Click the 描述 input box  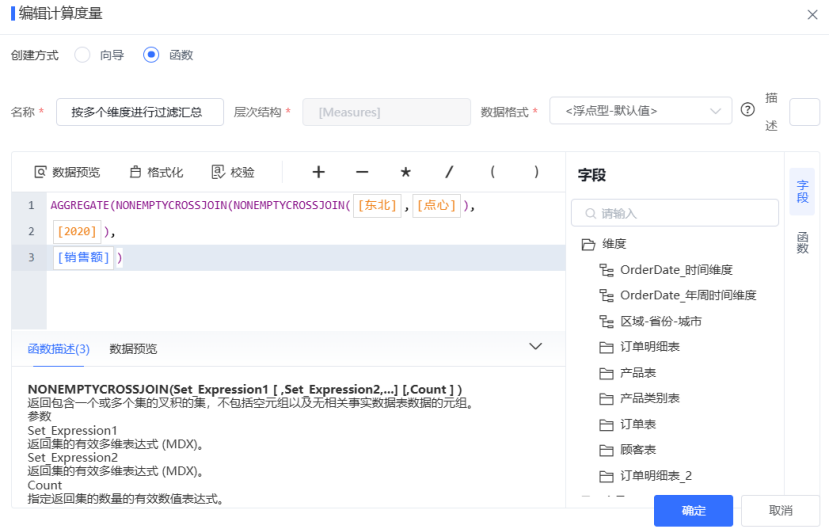point(804,112)
